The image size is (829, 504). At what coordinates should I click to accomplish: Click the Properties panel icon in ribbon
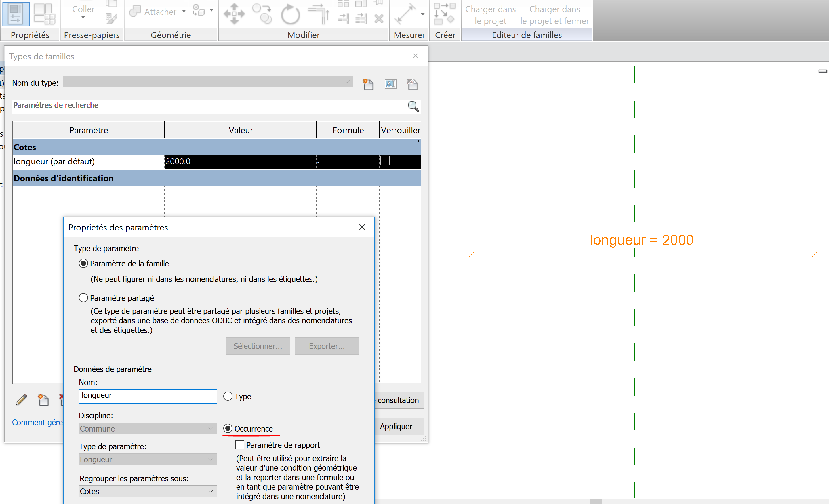tap(16, 14)
